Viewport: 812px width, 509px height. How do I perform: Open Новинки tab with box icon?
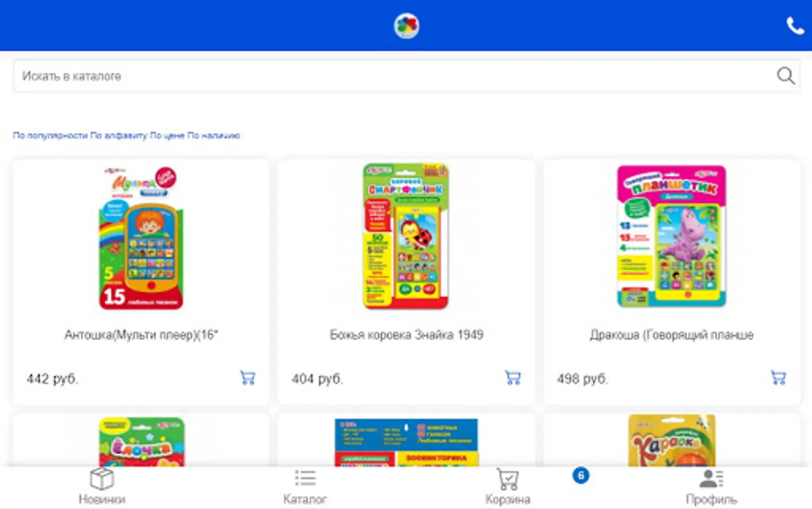102,486
